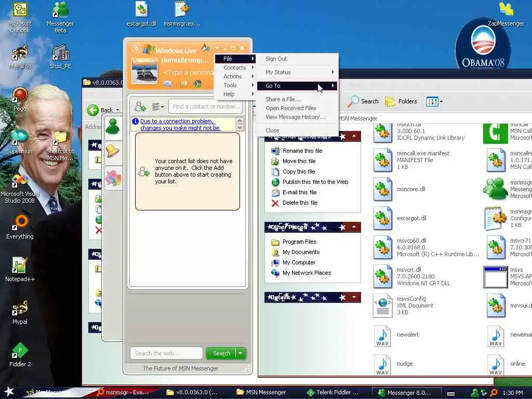This screenshot has width=532, height=399.
Task: Launch Microsoft Visual Studio 2008 icon
Action: point(20,188)
